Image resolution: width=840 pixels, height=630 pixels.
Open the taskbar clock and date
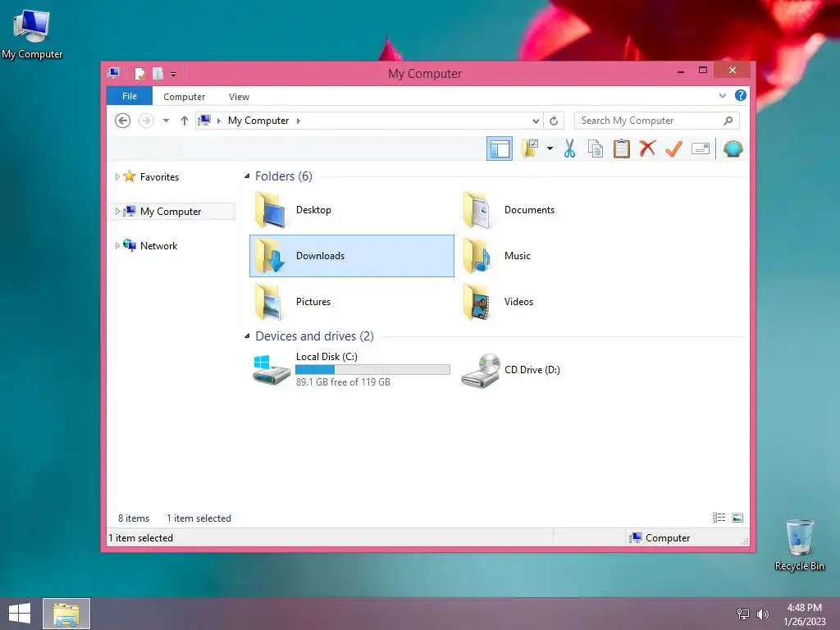(804, 614)
